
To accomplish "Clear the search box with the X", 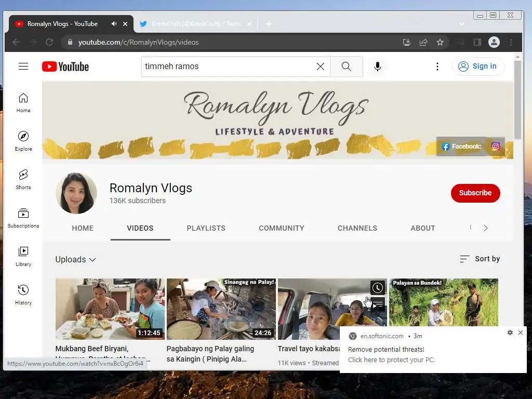I will coord(320,66).
